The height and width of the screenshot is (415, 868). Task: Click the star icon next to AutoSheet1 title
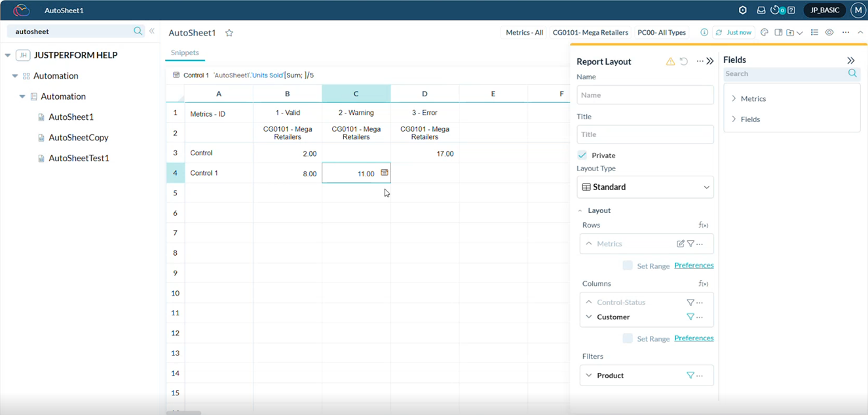pos(229,33)
